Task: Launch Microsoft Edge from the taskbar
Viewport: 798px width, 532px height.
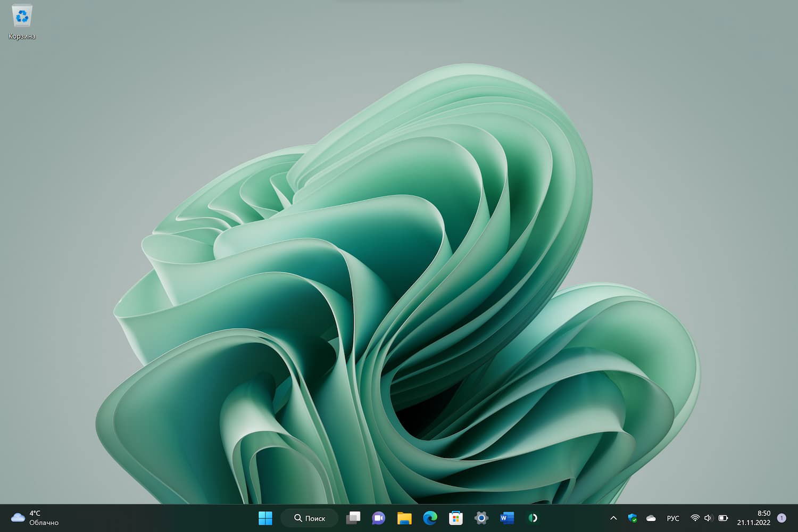Action: [430, 518]
